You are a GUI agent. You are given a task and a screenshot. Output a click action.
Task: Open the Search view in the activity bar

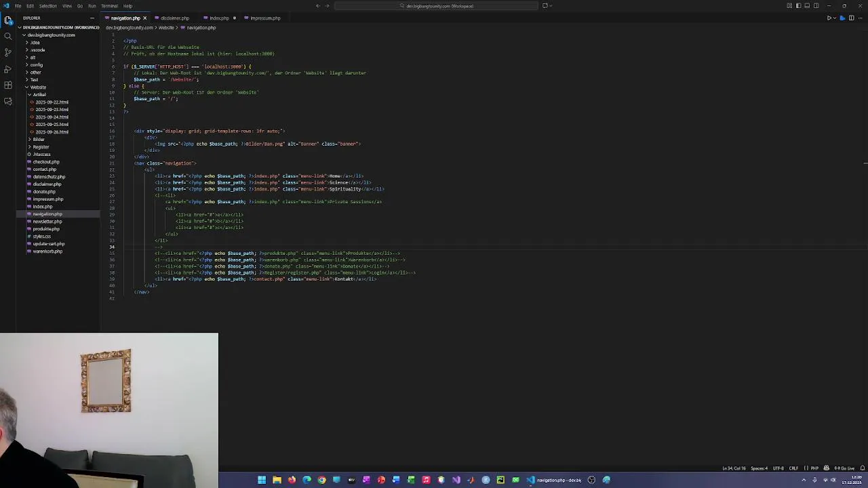pos(8,36)
